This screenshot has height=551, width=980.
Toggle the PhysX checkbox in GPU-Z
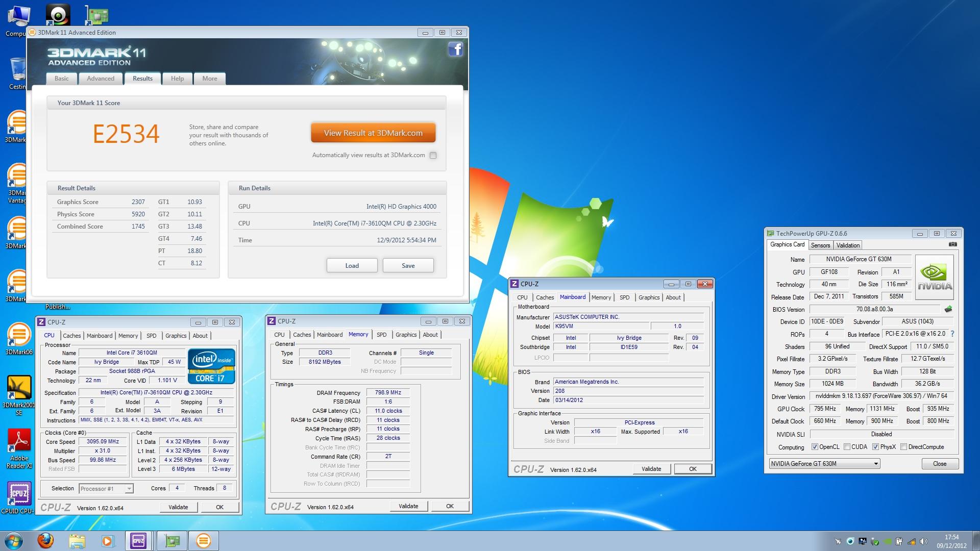[x=875, y=447]
